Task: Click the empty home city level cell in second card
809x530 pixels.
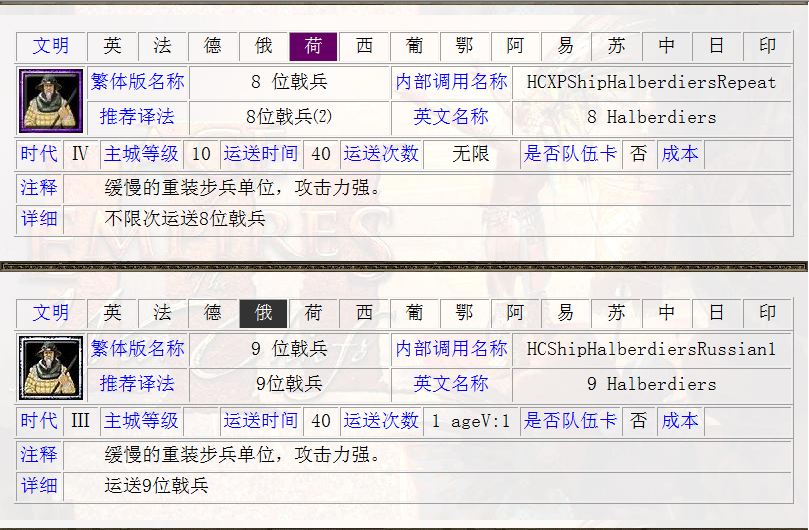Action: click(x=201, y=421)
